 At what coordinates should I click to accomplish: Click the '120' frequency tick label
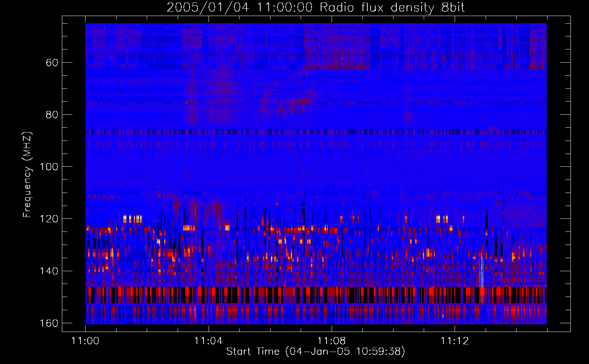(49, 219)
